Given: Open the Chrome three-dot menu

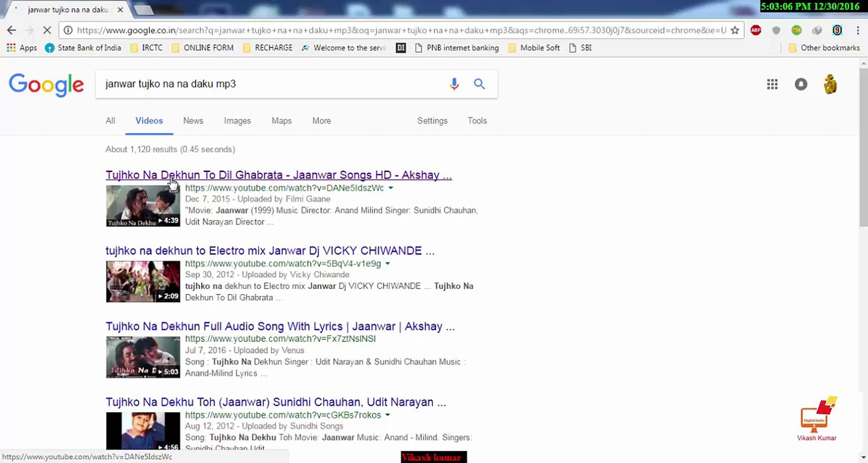Looking at the screenshot, I should point(858,30).
